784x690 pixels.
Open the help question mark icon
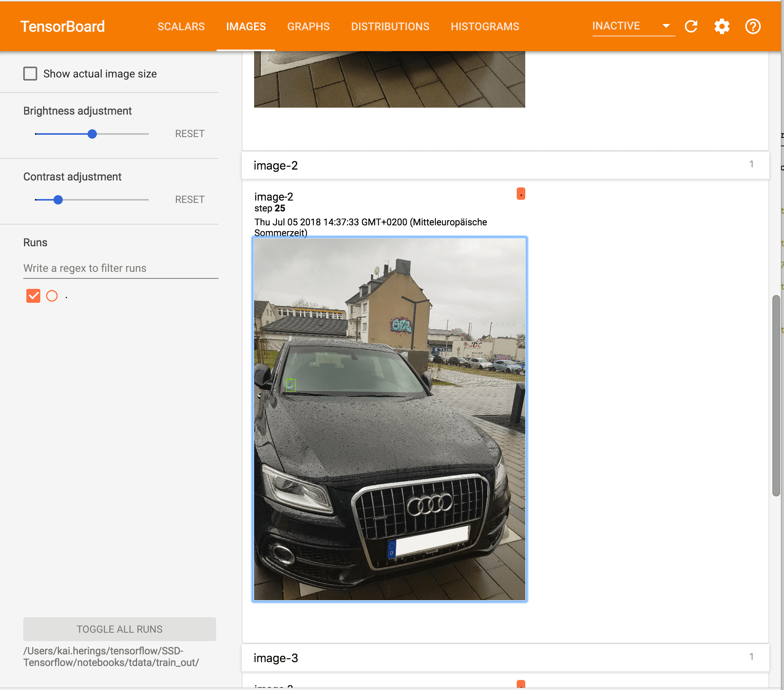[x=753, y=26]
